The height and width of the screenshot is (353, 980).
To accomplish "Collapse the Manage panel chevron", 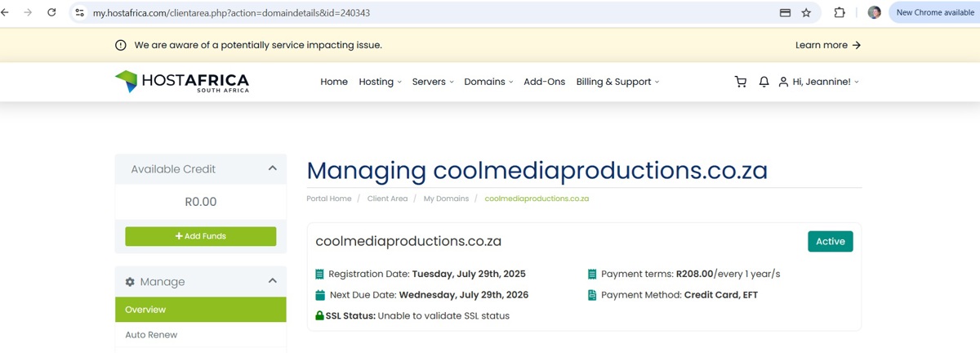I will coord(273,281).
